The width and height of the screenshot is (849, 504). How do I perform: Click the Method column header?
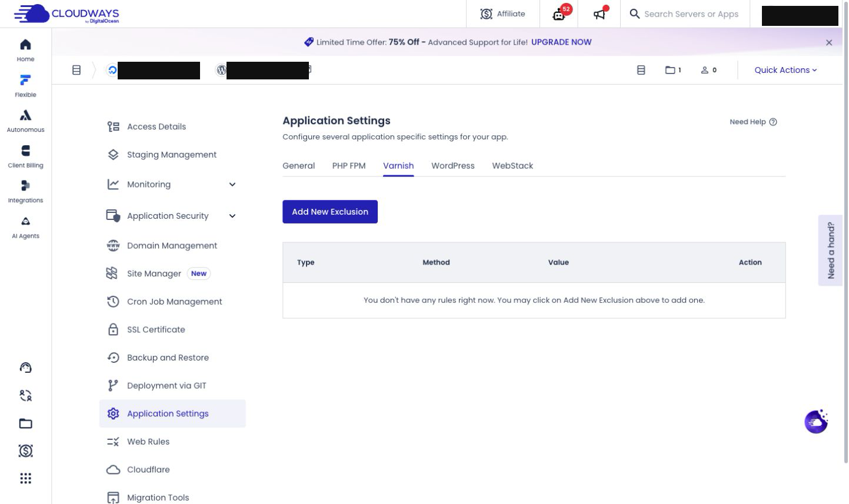coord(436,262)
